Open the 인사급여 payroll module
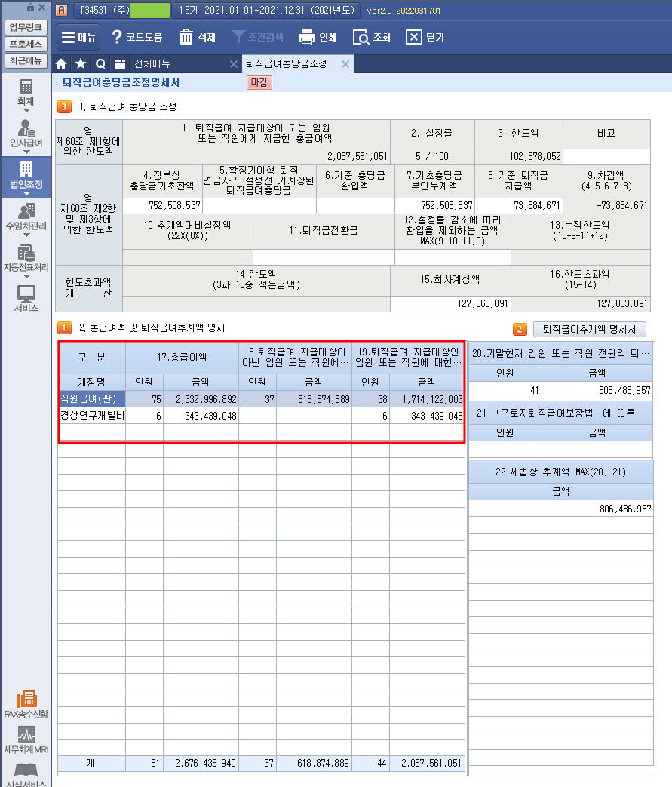This screenshot has width=672, height=787. click(x=26, y=134)
